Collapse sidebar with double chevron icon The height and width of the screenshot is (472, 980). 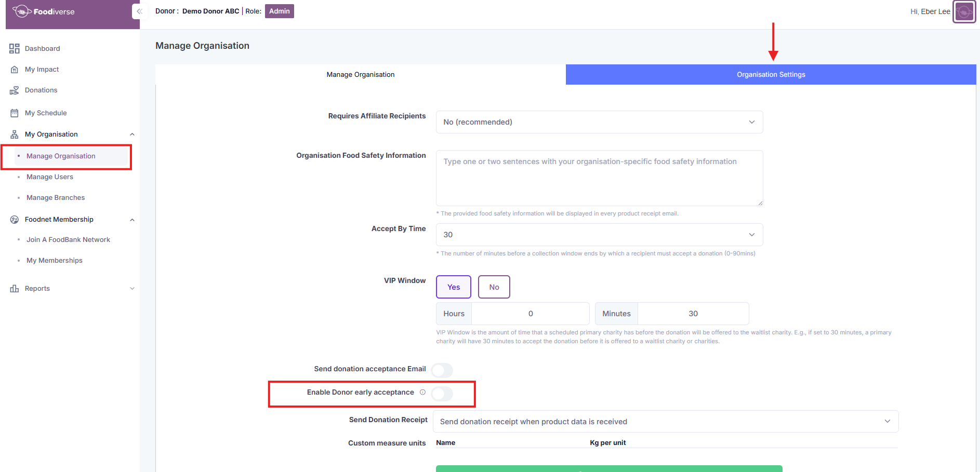click(139, 11)
